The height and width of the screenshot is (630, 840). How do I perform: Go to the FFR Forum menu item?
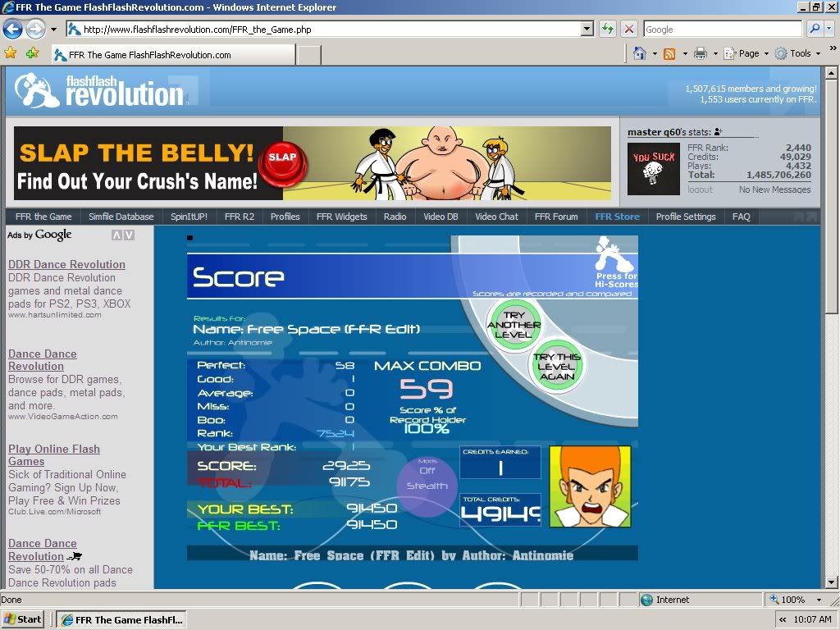click(x=556, y=217)
